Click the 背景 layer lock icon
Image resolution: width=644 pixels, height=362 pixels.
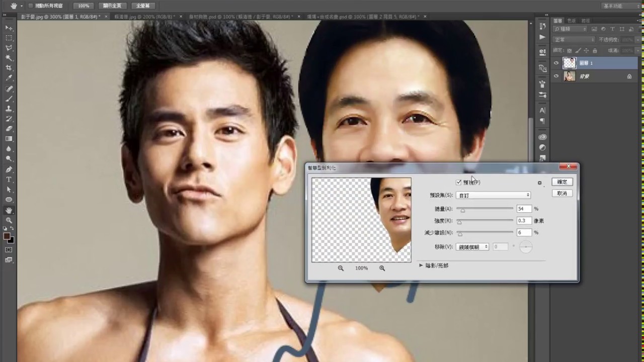tap(629, 76)
